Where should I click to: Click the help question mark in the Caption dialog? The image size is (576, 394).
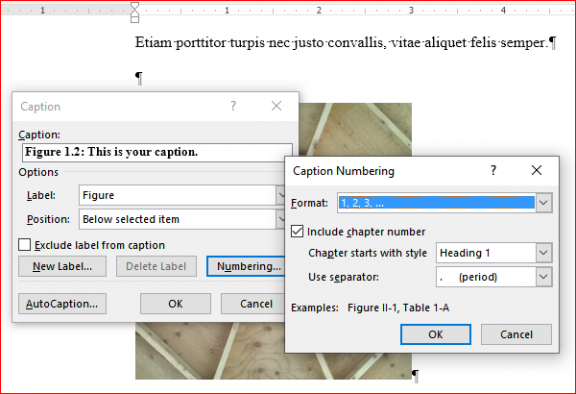click(233, 106)
